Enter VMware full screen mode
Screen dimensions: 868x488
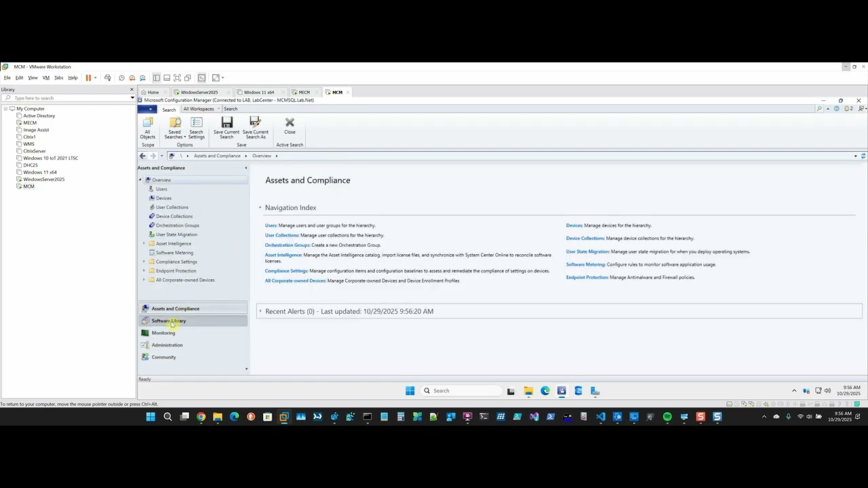click(x=177, y=78)
